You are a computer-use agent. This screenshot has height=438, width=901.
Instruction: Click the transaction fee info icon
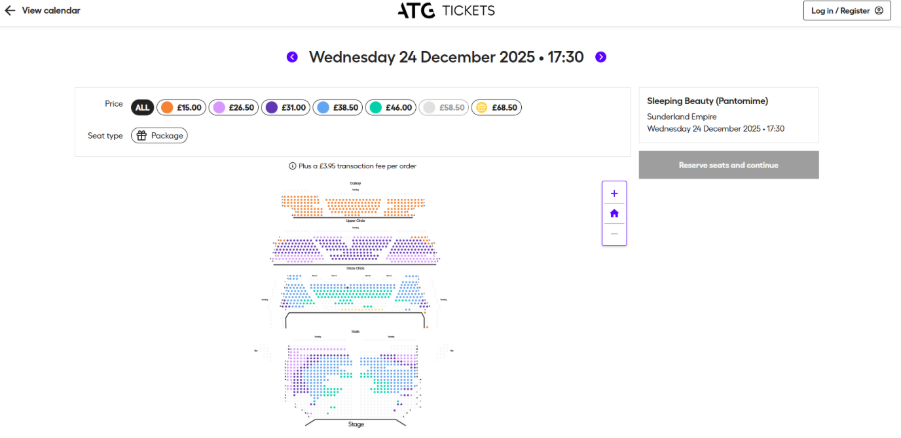pos(292,166)
